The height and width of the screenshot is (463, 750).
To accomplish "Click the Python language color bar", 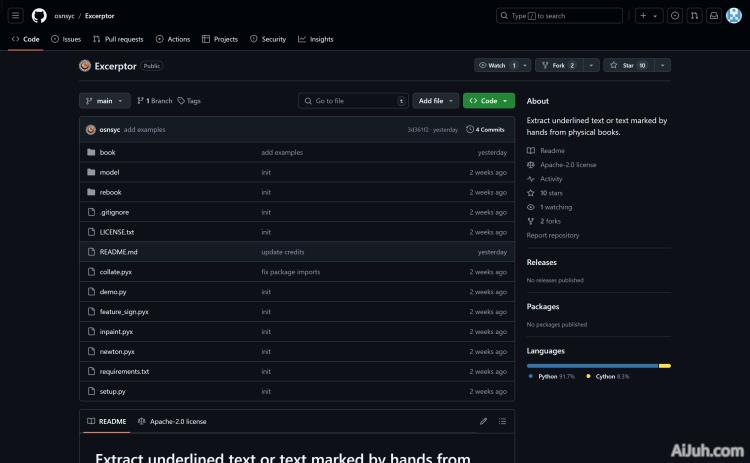I will click(592, 366).
